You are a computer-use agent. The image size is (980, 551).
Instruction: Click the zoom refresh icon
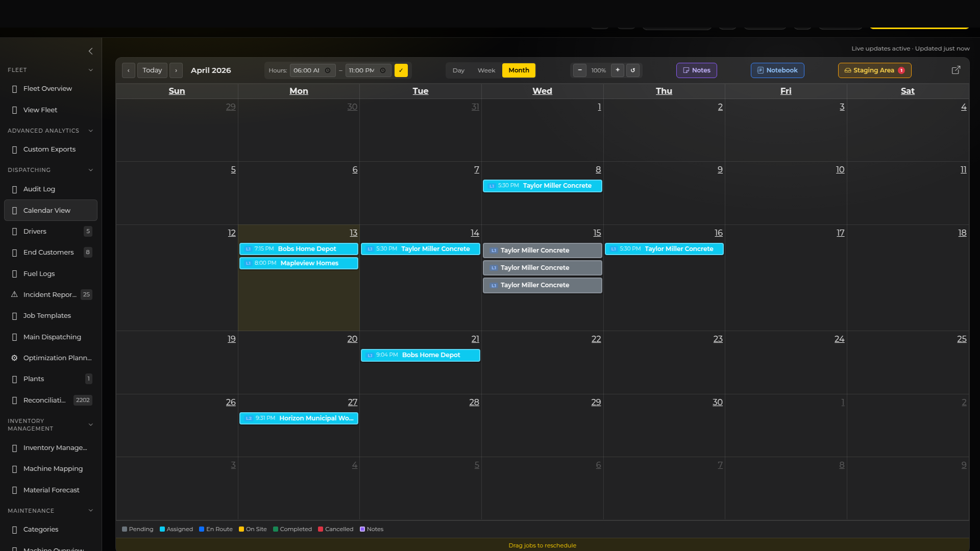[x=633, y=70]
